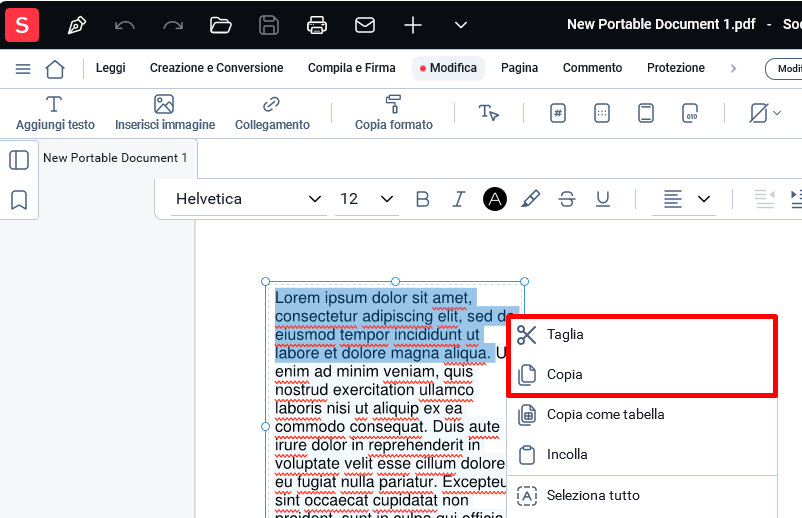Select the text edit cursor tool

click(488, 112)
